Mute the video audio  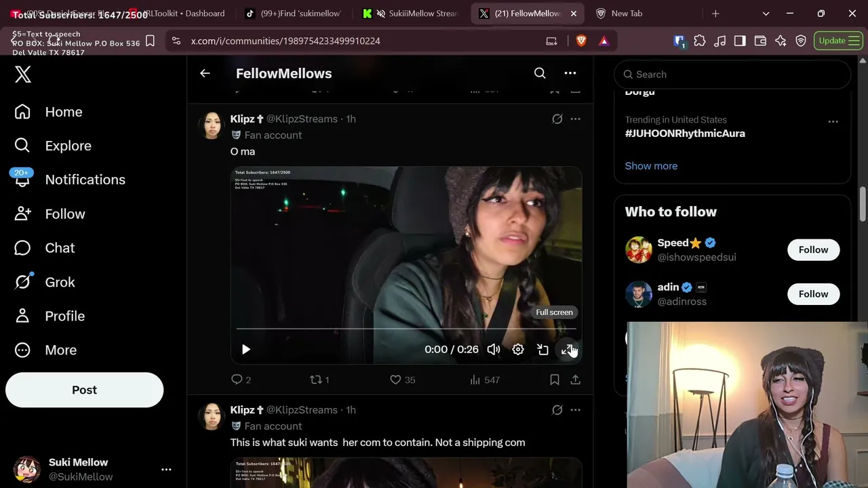pos(494,349)
